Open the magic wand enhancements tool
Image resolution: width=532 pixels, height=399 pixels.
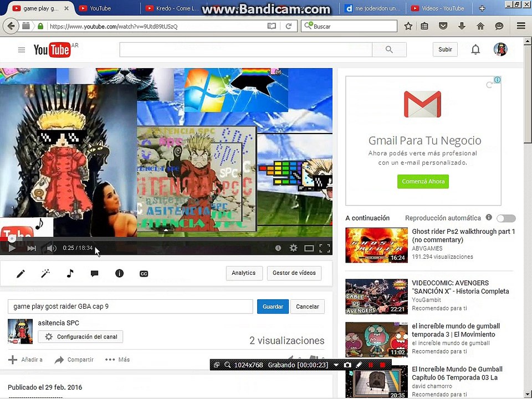(45, 273)
